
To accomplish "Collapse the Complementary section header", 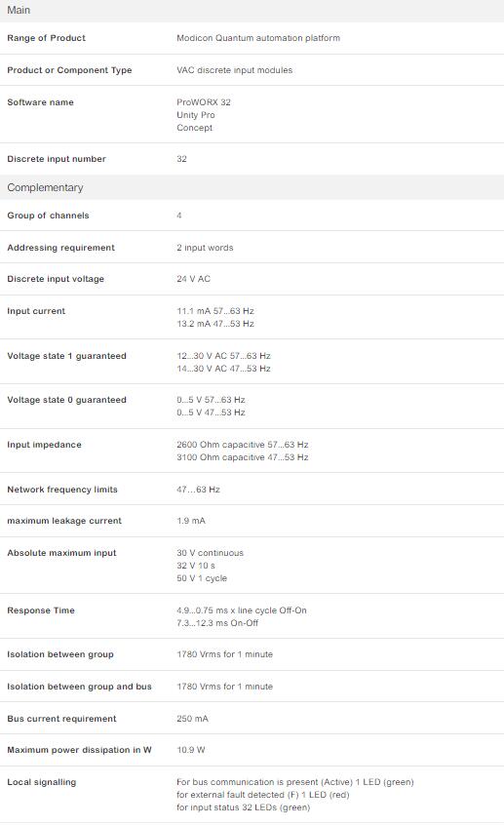I will click(x=252, y=187).
